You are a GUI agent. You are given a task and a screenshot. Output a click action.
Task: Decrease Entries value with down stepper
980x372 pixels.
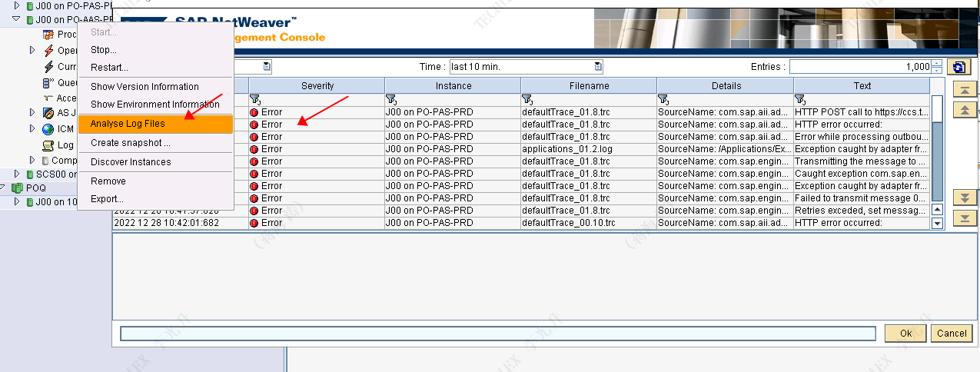[x=937, y=71]
